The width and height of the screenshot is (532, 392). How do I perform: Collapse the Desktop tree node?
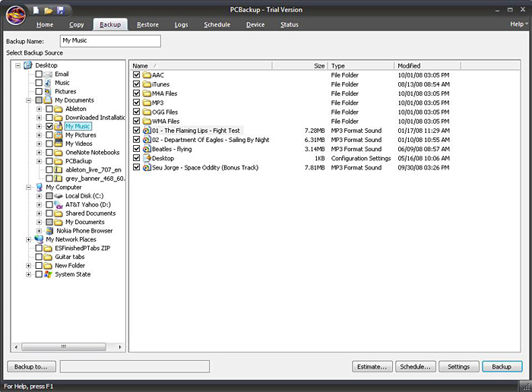tap(18, 65)
